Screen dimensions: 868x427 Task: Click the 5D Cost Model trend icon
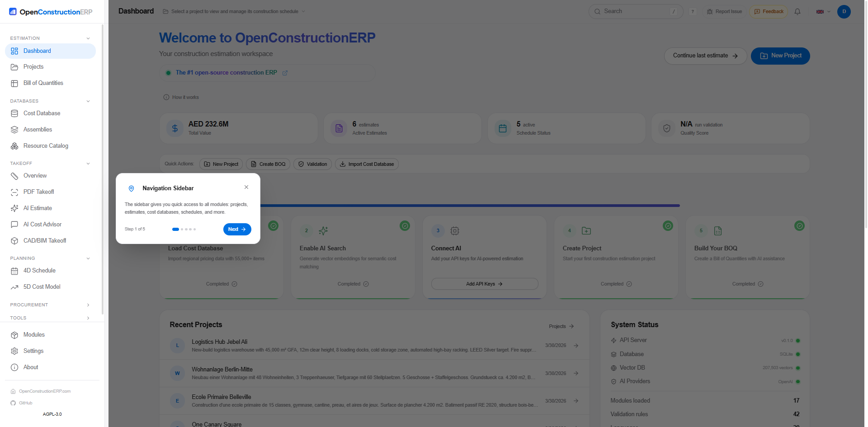(x=14, y=287)
